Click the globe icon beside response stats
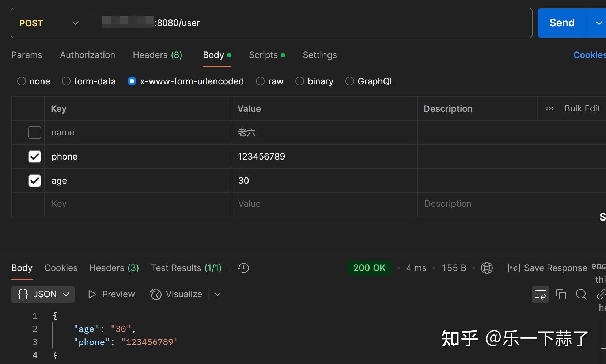Screen dimensions: 606x364 pyautogui.click(x=487, y=268)
